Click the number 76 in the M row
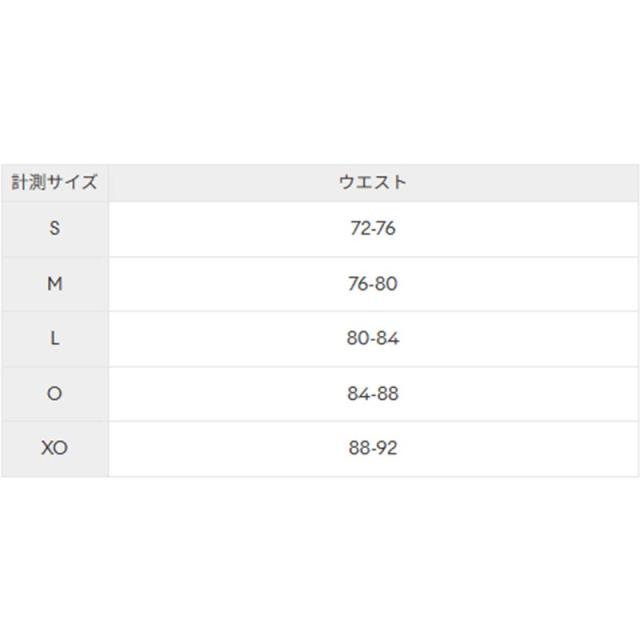This screenshot has height=640, width=640. tap(359, 284)
